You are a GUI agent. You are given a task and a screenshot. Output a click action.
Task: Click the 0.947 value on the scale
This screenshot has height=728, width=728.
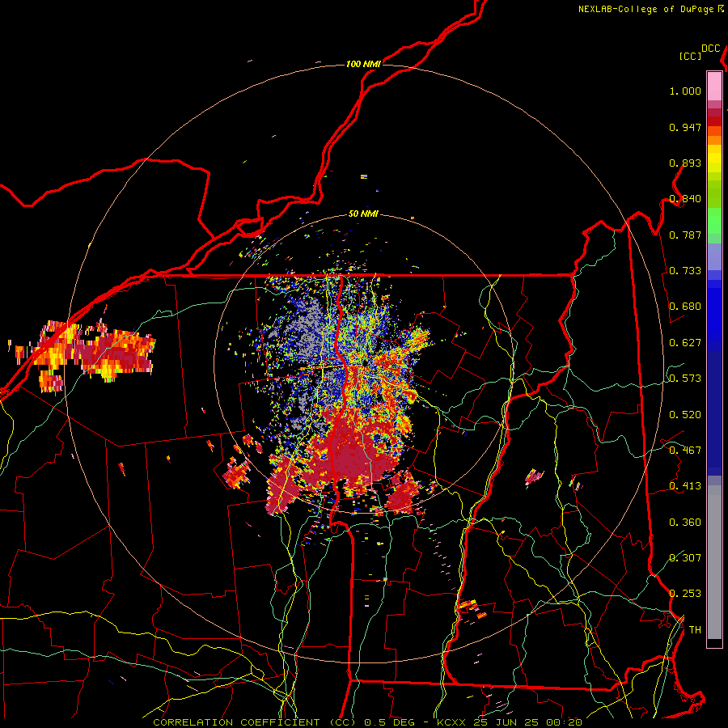point(685,127)
